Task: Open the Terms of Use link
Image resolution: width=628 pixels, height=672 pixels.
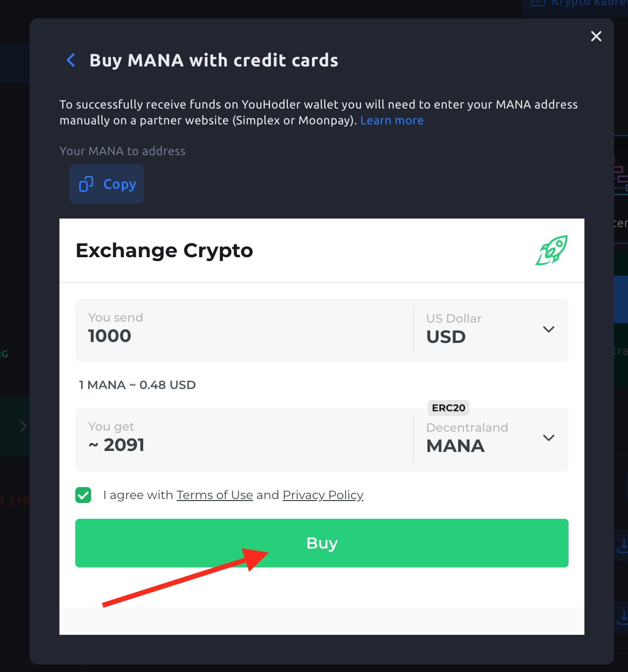Action: click(215, 495)
